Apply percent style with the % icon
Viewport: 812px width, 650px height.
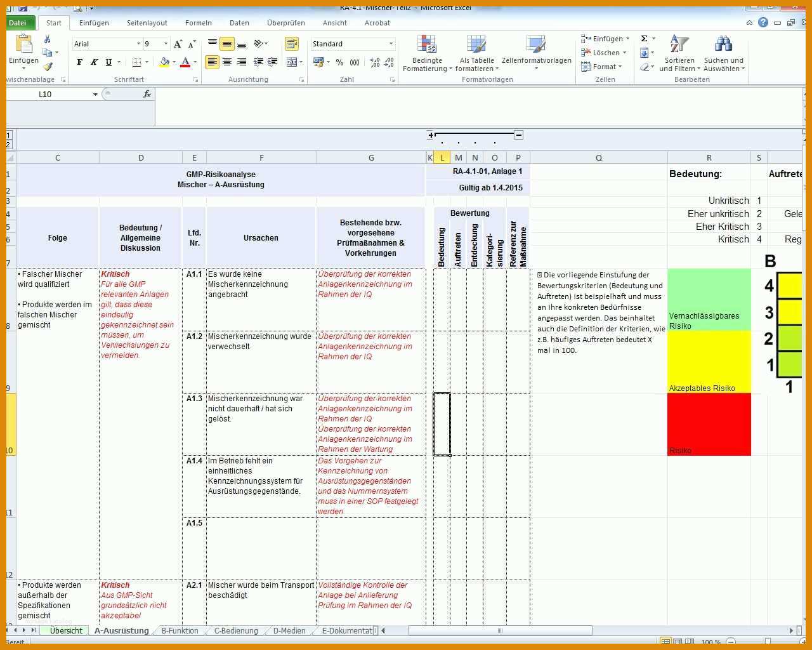[339, 62]
